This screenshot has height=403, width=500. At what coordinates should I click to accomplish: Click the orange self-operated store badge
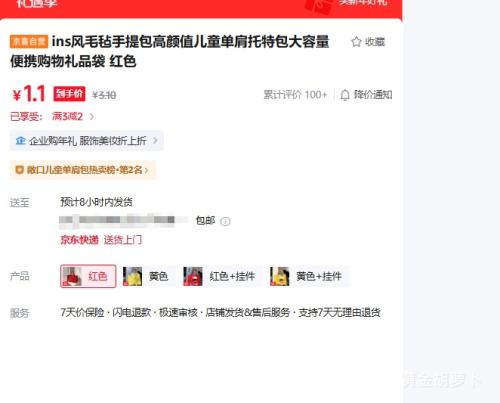point(29,41)
